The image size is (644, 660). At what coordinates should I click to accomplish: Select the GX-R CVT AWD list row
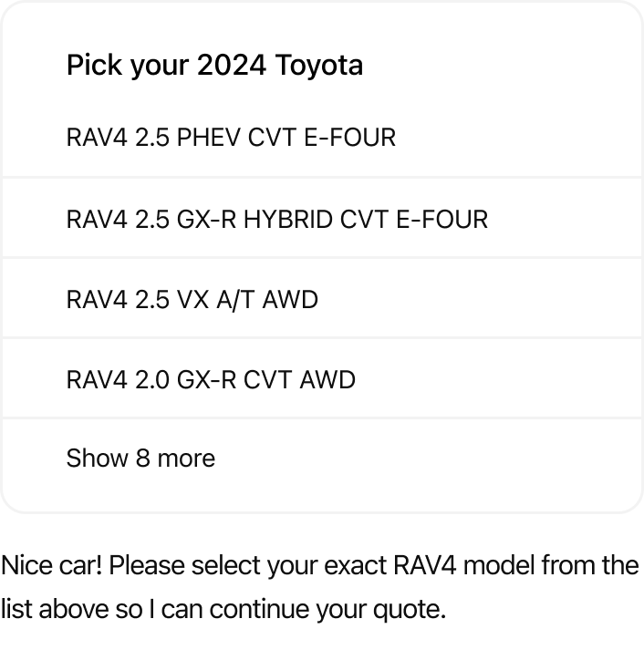point(211,379)
